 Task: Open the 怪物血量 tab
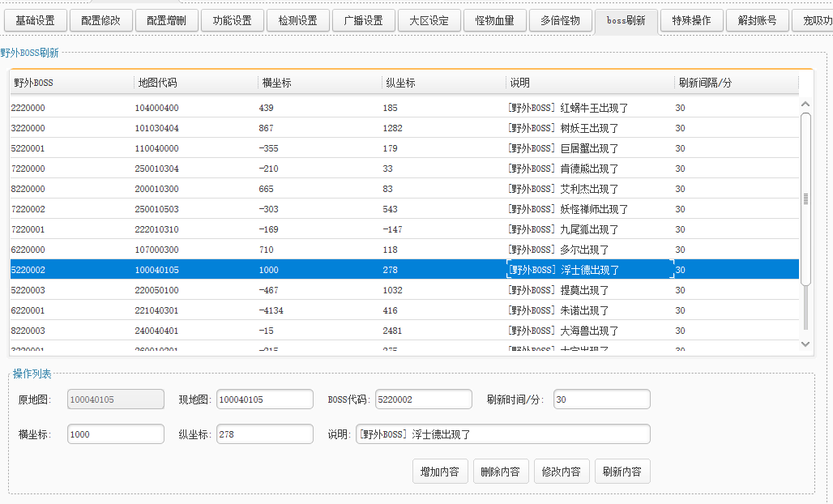pyautogui.click(x=494, y=21)
